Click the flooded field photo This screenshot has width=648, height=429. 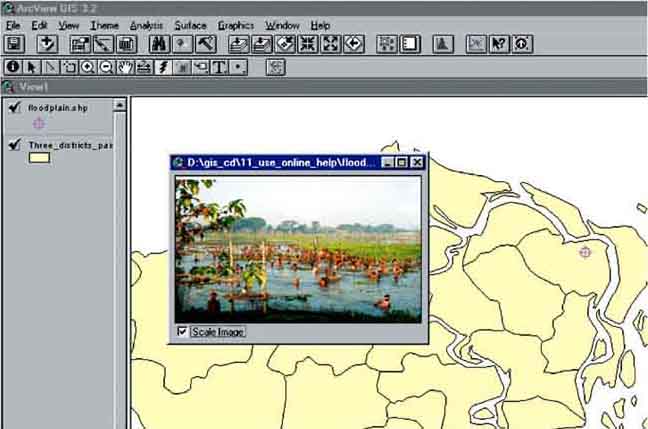tap(298, 249)
